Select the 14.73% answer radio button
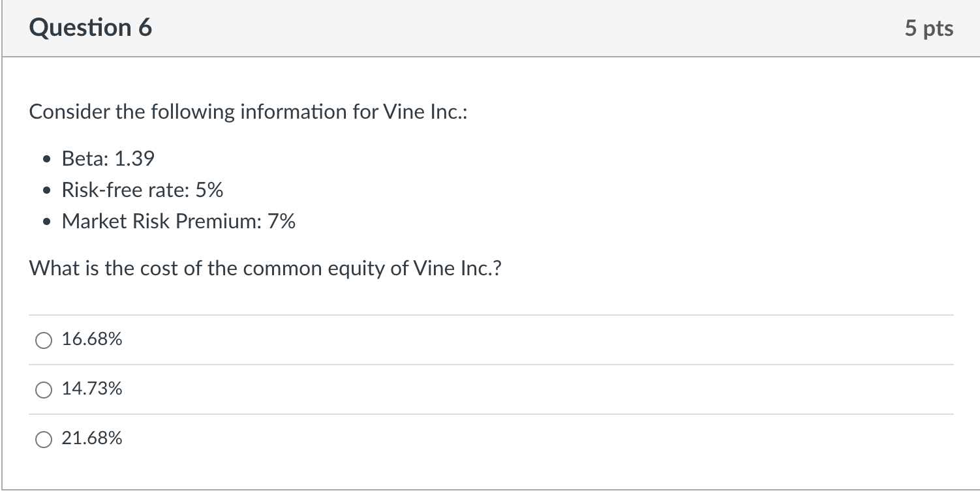 point(43,389)
